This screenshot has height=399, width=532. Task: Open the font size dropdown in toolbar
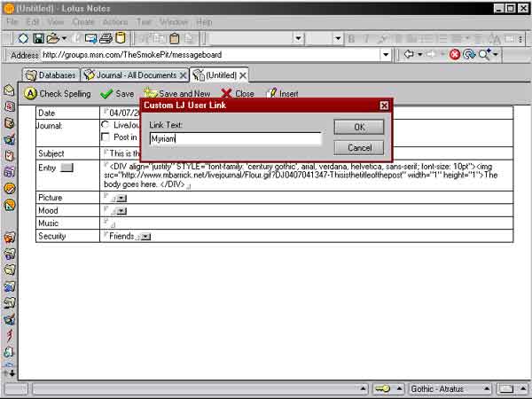pyautogui.click(x=337, y=38)
